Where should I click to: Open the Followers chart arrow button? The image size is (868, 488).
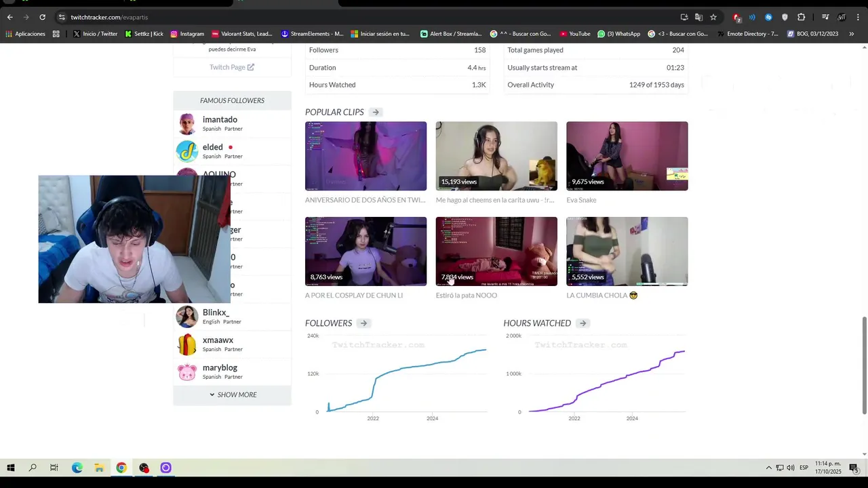pyautogui.click(x=363, y=323)
